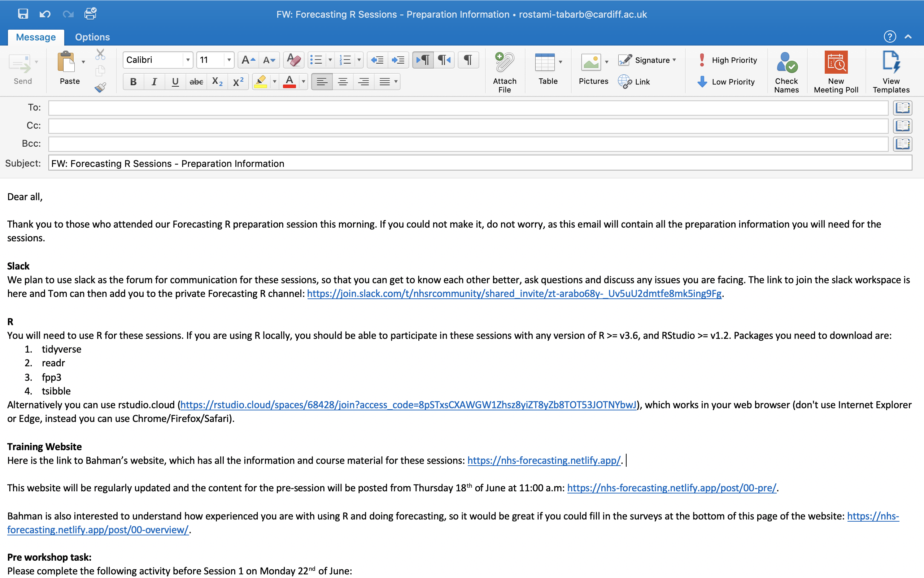Image resolution: width=924 pixels, height=578 pixels.
Task: Open the rstudio.cloud spaces link
Action: [408, 405]
